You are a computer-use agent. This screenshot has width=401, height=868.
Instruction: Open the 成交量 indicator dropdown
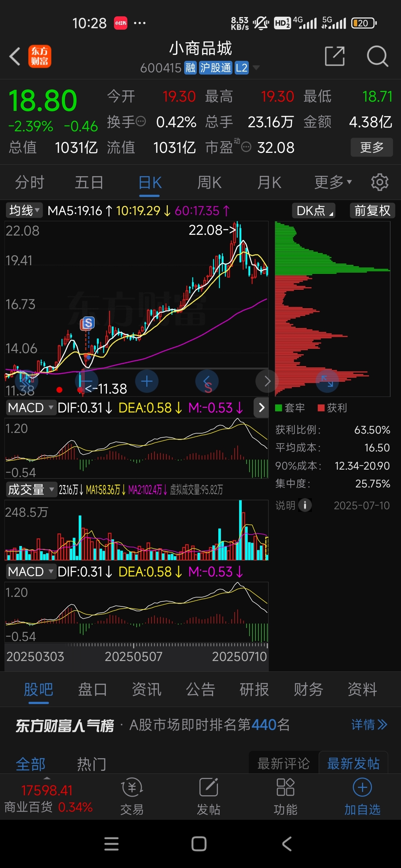pyautogui.click(x=31, y=490)
